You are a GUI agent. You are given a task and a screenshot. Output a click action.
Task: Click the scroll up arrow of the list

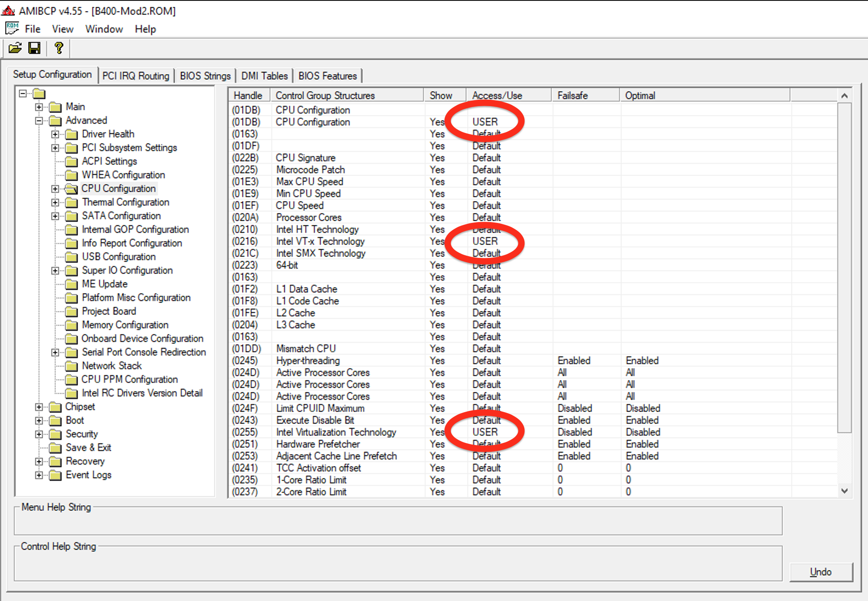click(x=845, y=96)
